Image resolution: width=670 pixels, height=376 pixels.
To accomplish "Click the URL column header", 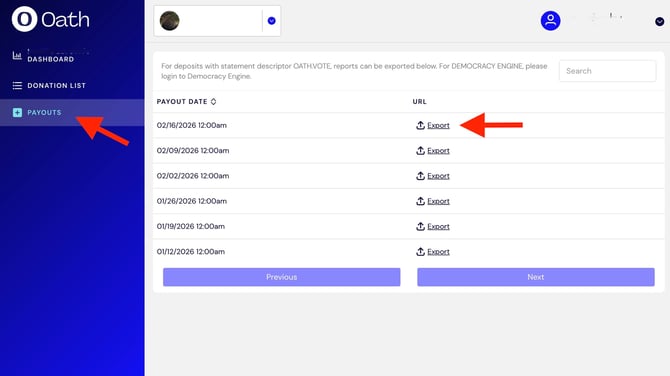I will pyautogui.click(x=419, y=101).
